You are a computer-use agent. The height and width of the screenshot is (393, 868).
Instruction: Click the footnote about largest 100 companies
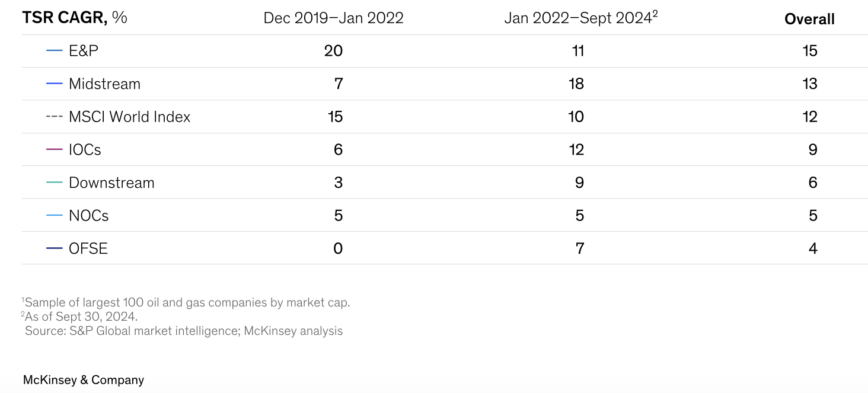187,302
